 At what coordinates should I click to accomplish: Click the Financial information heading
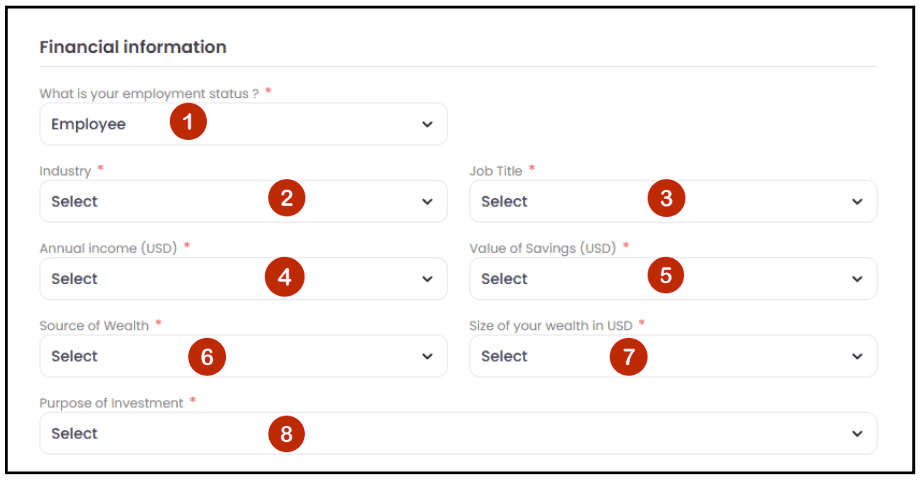(x=133, y=47)
